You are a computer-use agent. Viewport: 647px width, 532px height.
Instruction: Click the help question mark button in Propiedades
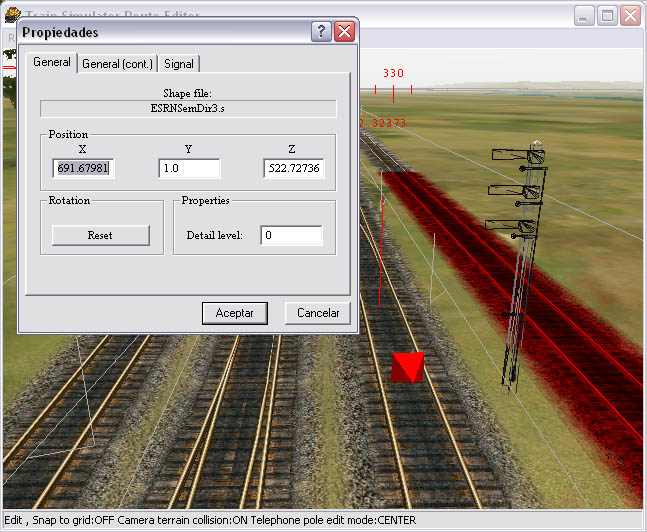(321, 32)
